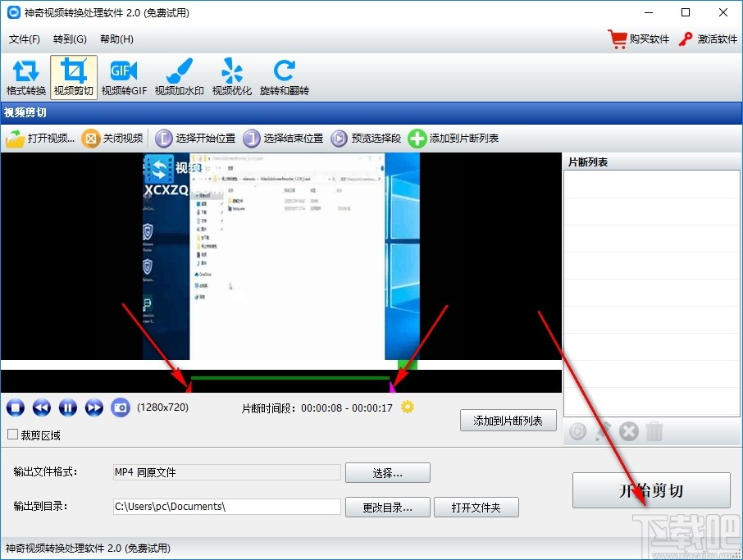This screenshot has height=560, width=743.
Task: Click 打开视频 to open a video
Action: 40,139
